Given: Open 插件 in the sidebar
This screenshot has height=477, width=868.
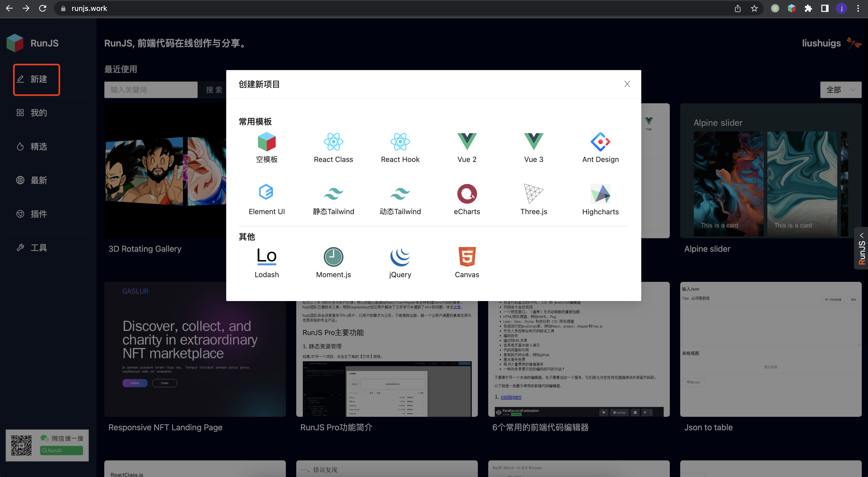Looking at the screenshot, I should click(x=32, y=214).
